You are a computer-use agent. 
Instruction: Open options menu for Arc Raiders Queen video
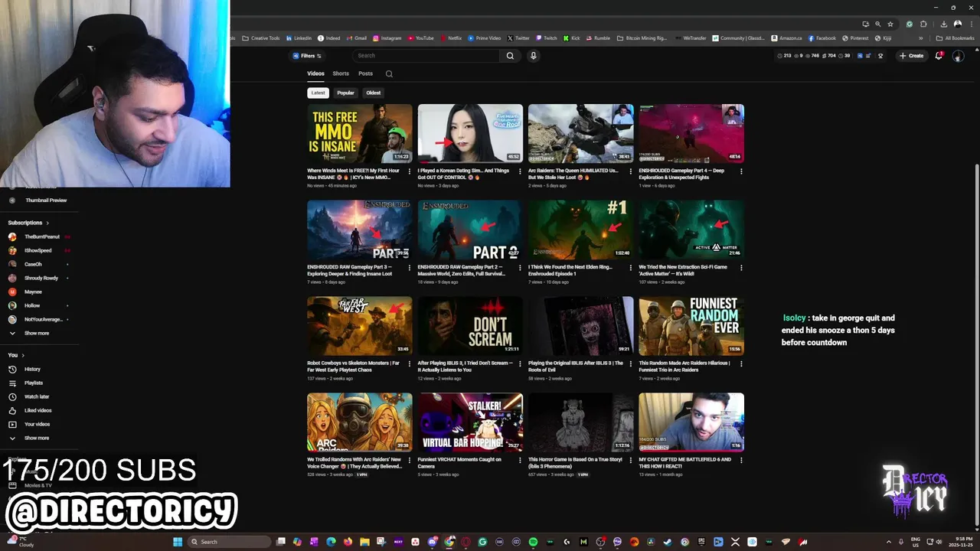630,171
